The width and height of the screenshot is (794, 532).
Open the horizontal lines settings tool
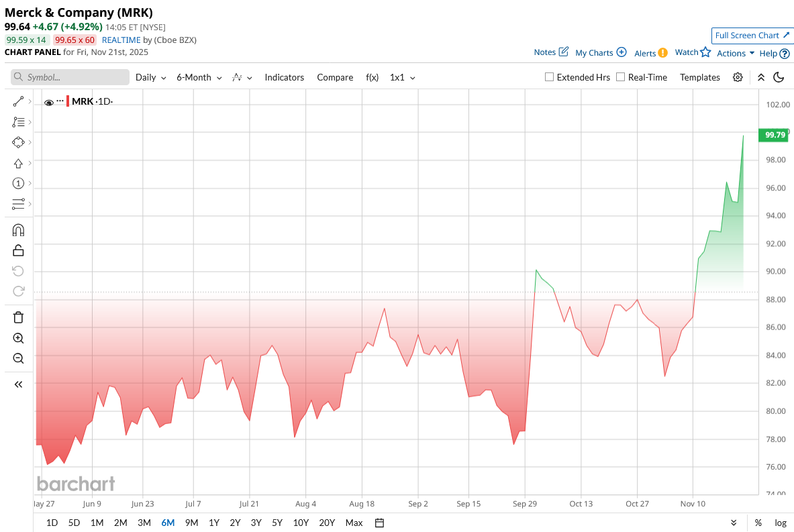18,203
